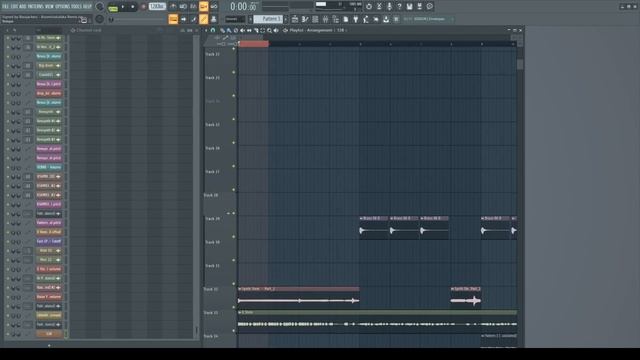Toggle the metronome icon in transport bar
This screenshot has width=640, height=360.
[173, 7]
